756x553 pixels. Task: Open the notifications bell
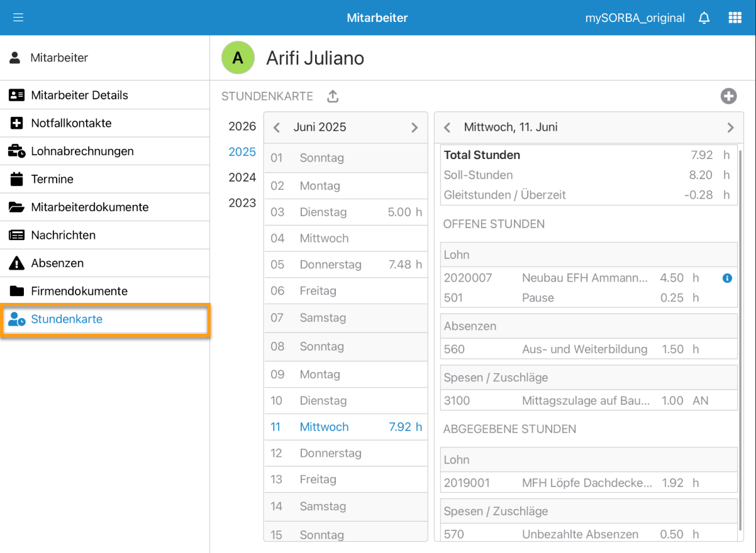(704, 18)
